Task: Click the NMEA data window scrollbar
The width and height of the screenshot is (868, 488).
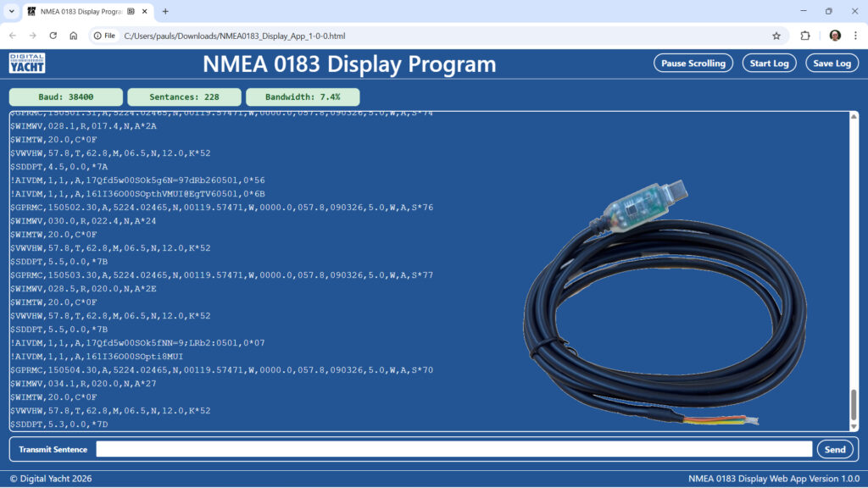Action: [x=854, y=404]
